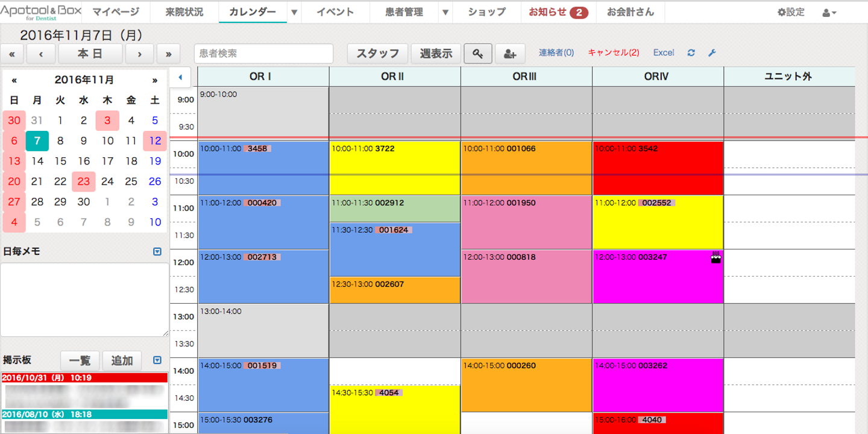The width and height of the screenshot is (868, 434).
Task: Focus the 患者検索 search field
Action: [x=264, y=54]
